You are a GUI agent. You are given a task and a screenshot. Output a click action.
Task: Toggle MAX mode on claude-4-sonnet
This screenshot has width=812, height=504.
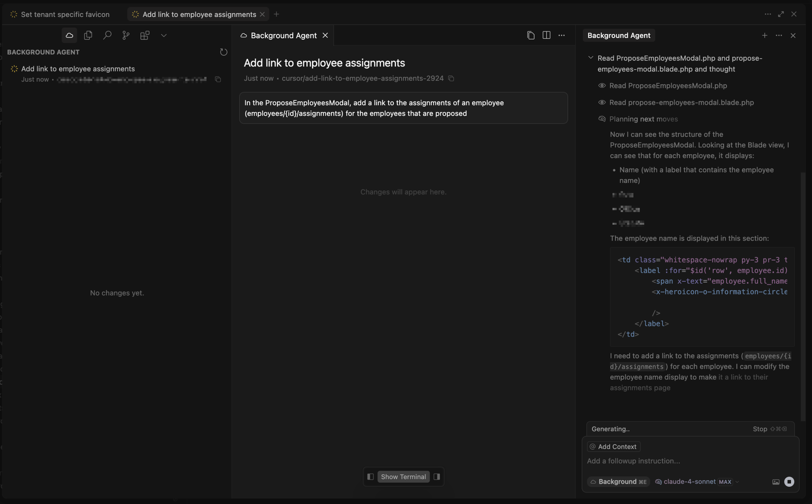(x=725, y=481)
